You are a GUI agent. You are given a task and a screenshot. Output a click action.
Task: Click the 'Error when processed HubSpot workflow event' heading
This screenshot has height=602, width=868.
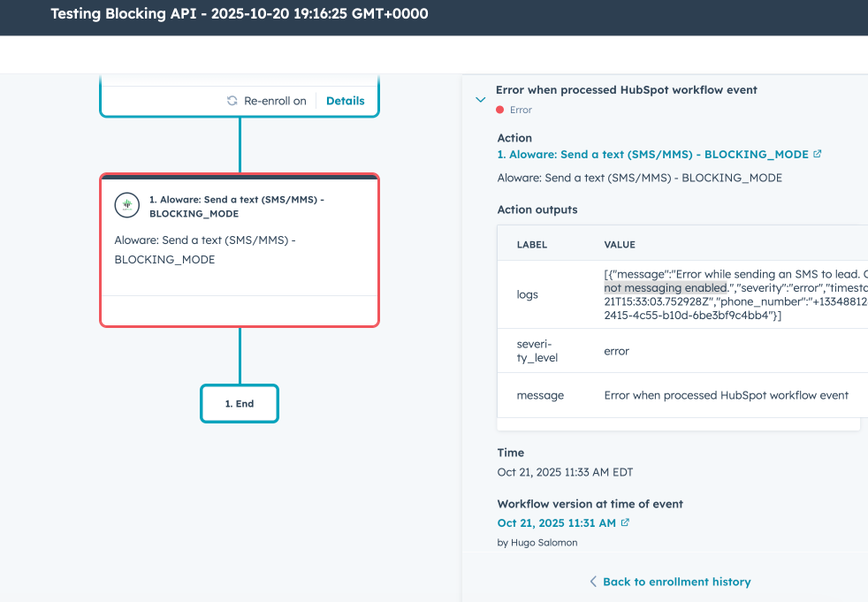click(626, 89)
